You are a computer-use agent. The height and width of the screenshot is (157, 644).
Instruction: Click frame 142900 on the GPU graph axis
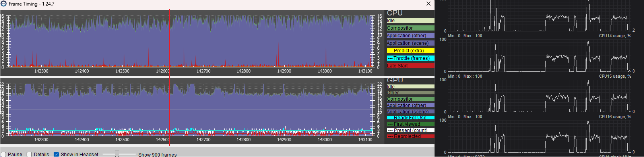click(284, 140)
